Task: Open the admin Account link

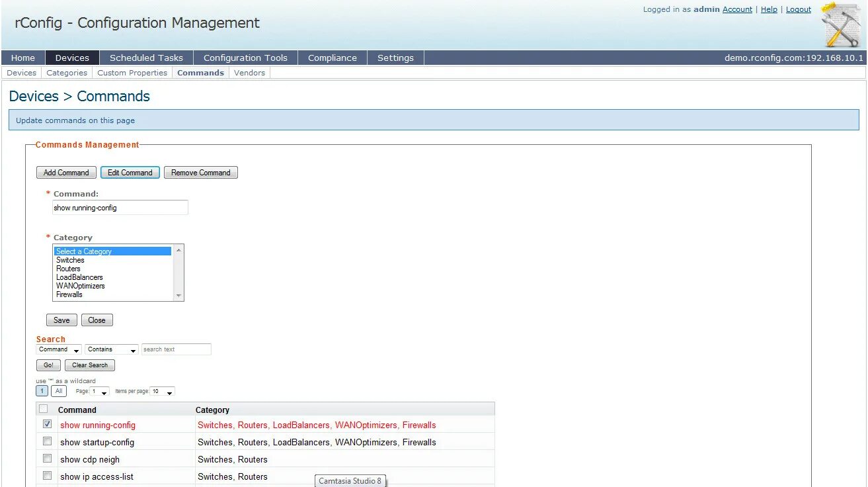Action: pyautogui.click(x=737, y=9)
